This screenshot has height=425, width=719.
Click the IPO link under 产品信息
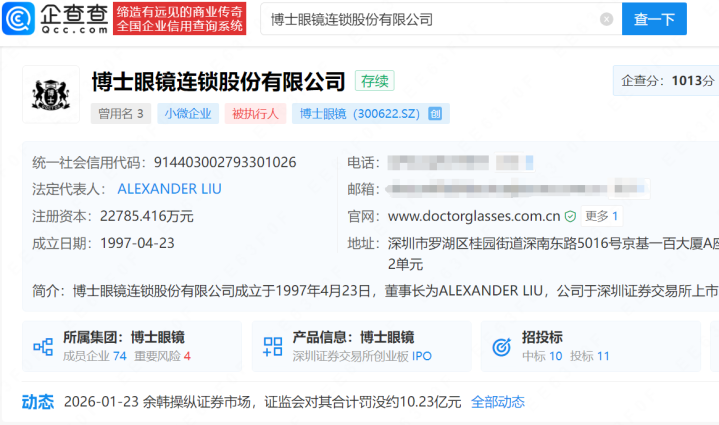[x=421, y=356]
